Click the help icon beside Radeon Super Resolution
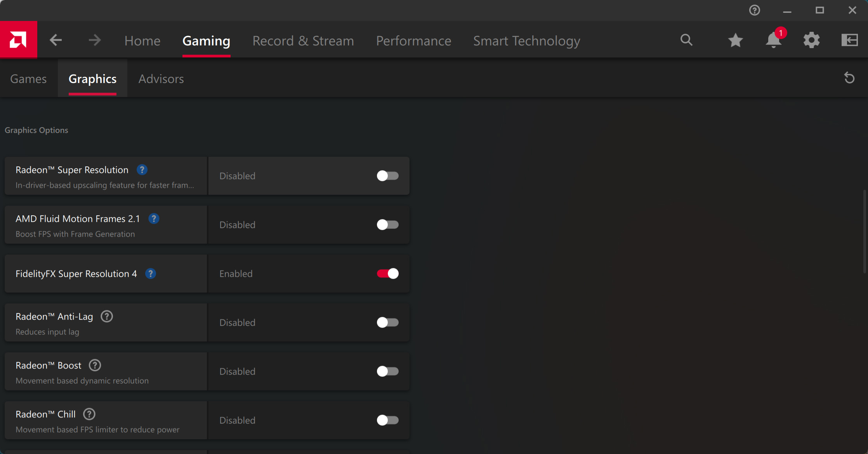This screenshot has height=454, width=868. point(142,170)
